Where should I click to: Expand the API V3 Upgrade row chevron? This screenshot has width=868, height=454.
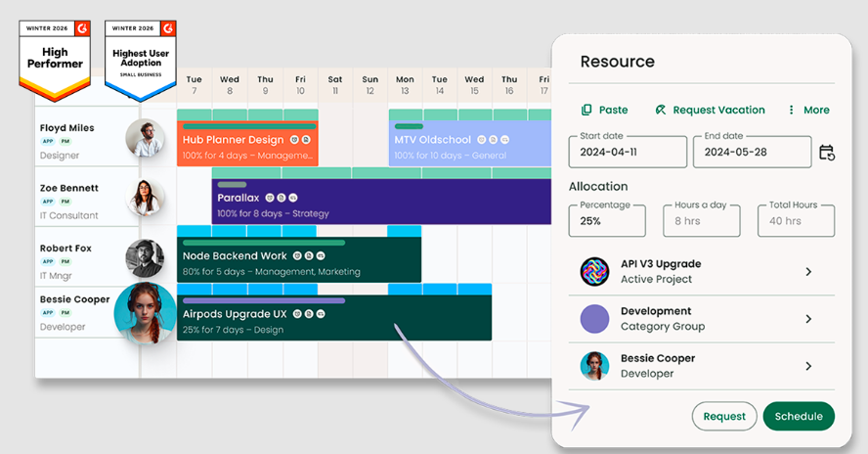[808, 272]
